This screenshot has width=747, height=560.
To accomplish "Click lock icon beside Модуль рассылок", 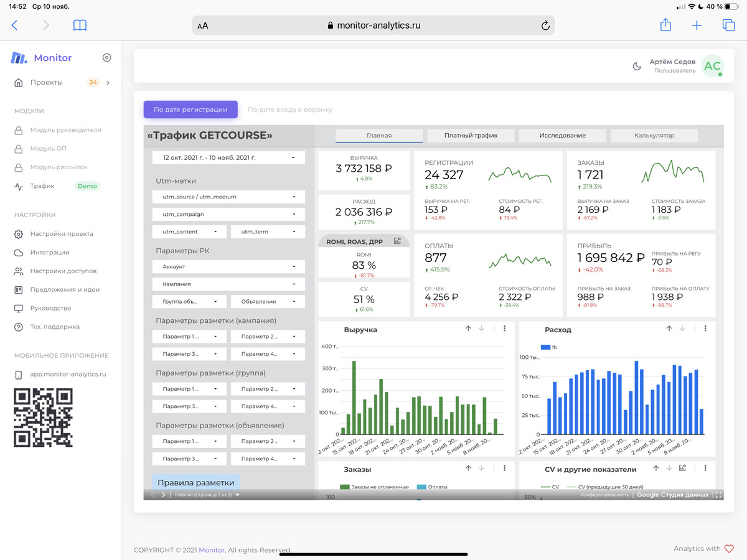I will coord(19,167).
